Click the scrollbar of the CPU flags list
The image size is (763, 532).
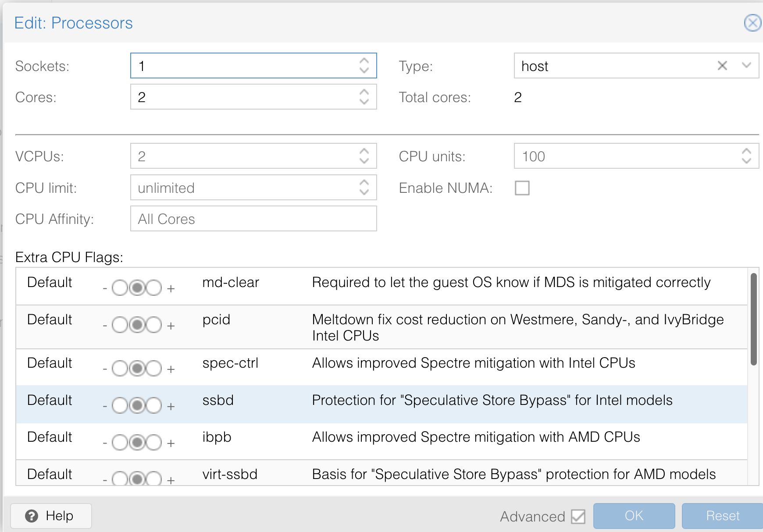tap(754, 319)
